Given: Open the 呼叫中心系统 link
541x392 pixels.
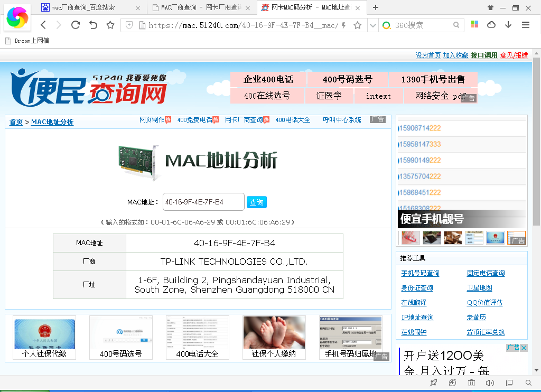Looking at the screenshot, I should click(x=342, y=120).
